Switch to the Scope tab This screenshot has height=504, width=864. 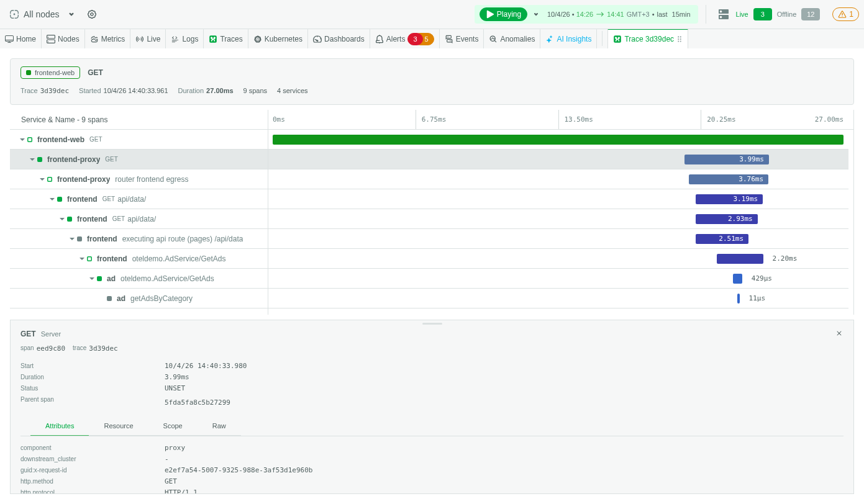173,426
